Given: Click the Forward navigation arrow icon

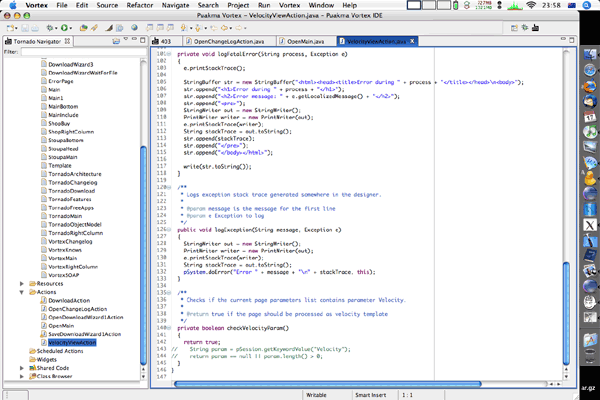Looking at the screenshot, I should (238, 28).
